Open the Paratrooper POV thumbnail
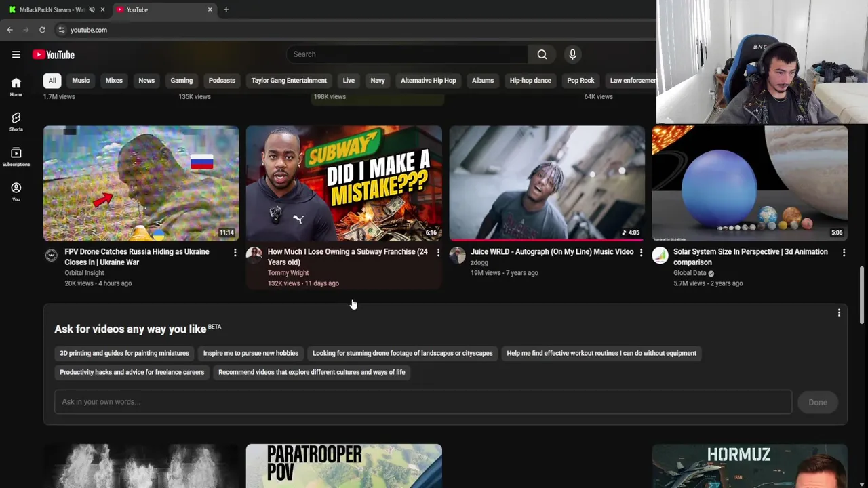This screenshot has height=488, width=868. click(344, 466)
